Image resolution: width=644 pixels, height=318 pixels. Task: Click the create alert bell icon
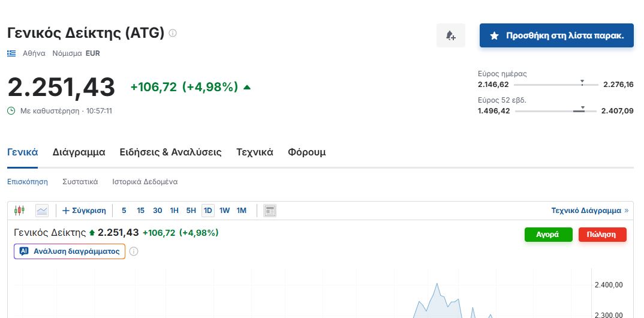tap(450, 36)
